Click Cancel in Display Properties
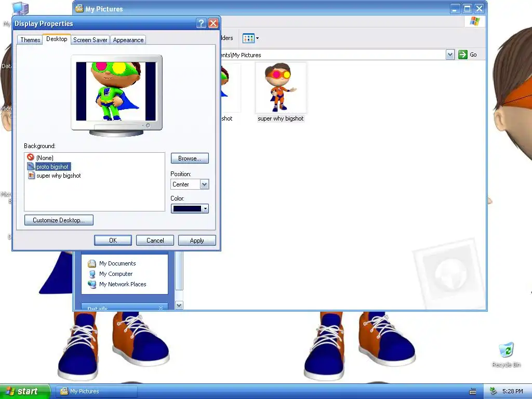This screenshot has width=532, height=399. tap(155, 240)
